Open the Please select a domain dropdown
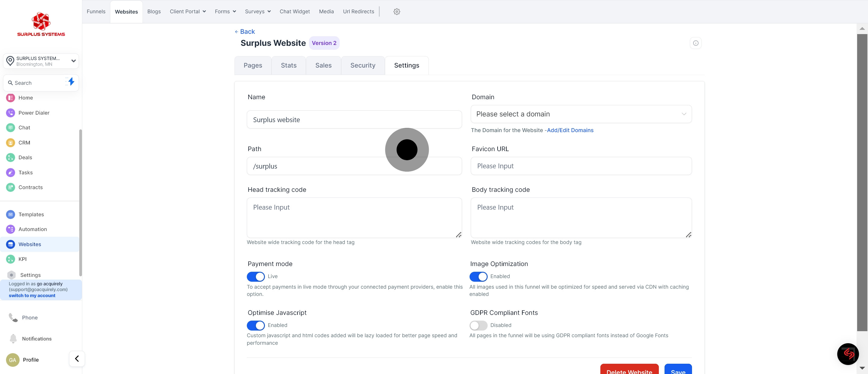This screenshot has height=374, width=868. (581, 114)
